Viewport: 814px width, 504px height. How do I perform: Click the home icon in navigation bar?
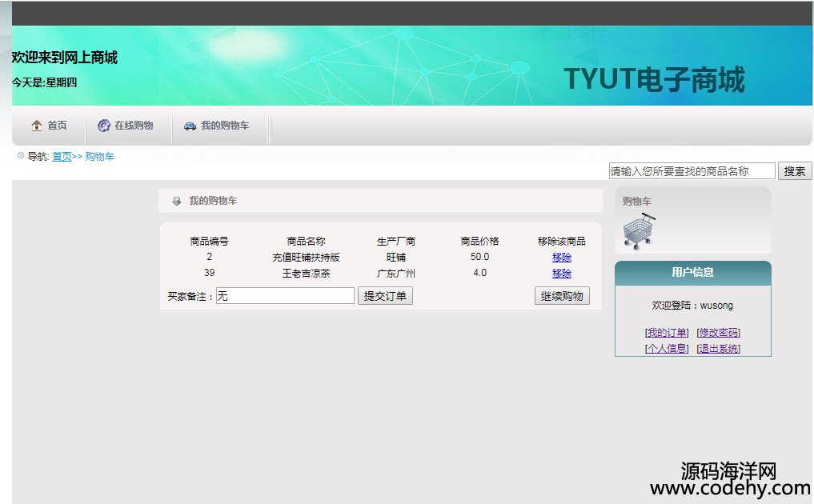pyautogui.click(x=37, y=126)
